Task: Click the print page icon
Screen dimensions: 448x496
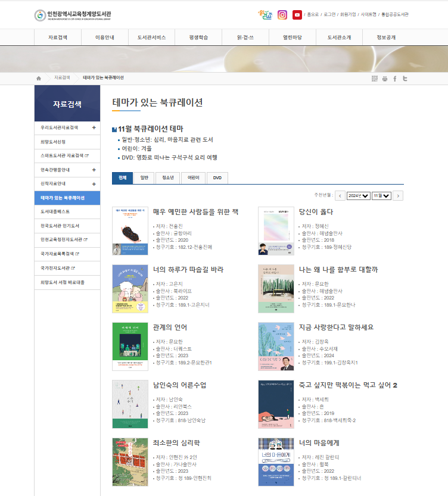Action: 385,79
